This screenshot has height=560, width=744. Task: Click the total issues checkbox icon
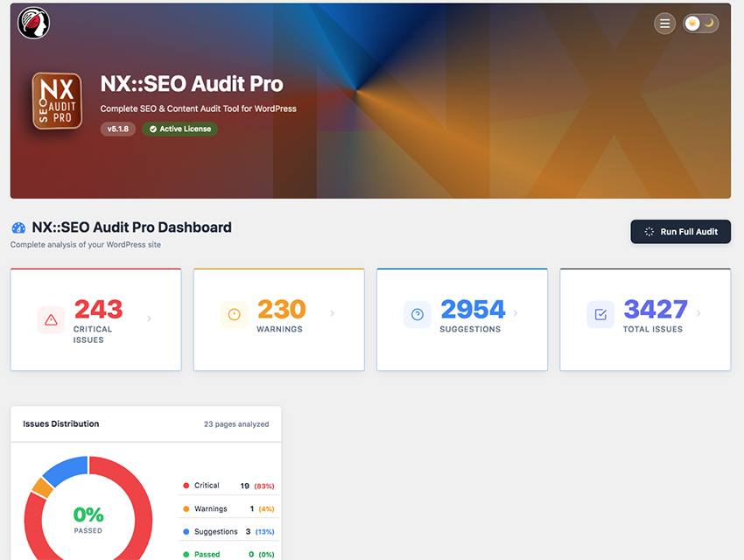(x=600, y=314)
